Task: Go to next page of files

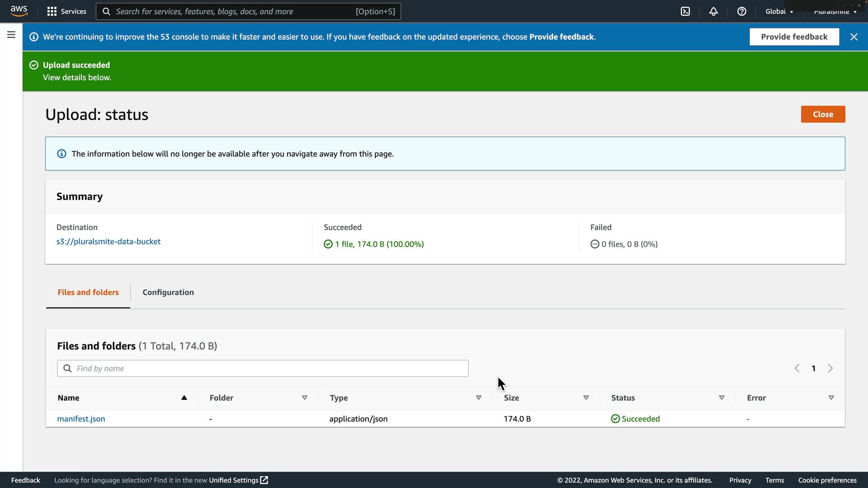Action: coord(830,368)
